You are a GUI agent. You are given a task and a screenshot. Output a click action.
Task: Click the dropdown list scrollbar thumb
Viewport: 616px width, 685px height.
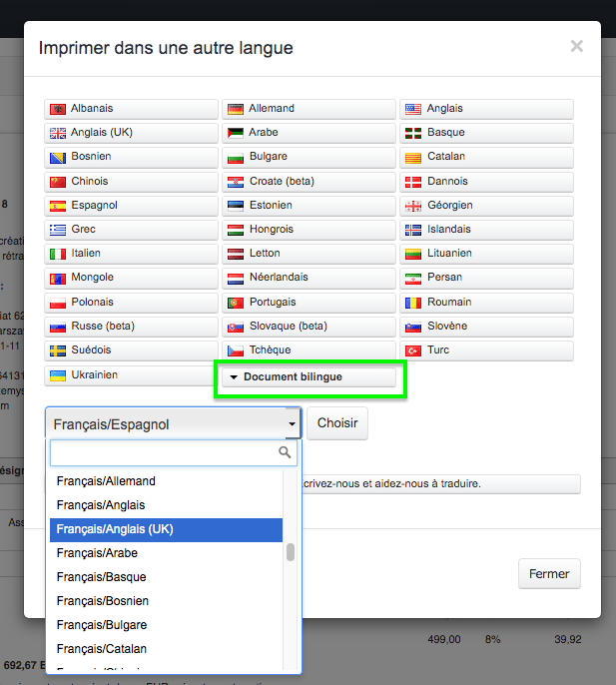tap(291, 552)
